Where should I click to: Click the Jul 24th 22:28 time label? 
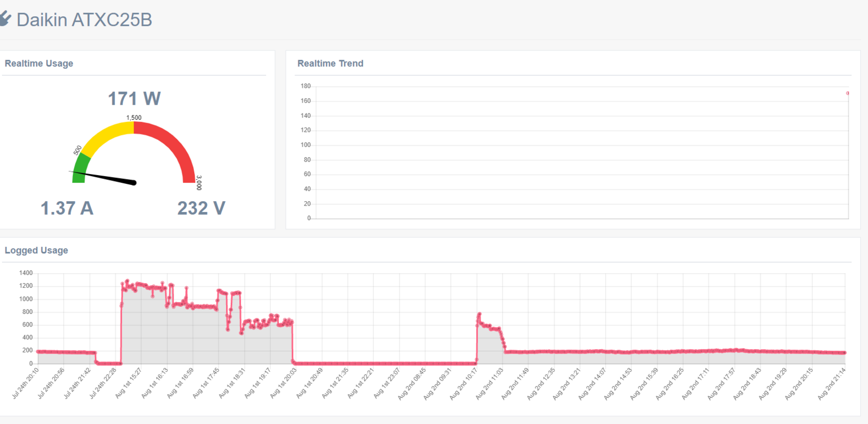[x=103, y=383]
